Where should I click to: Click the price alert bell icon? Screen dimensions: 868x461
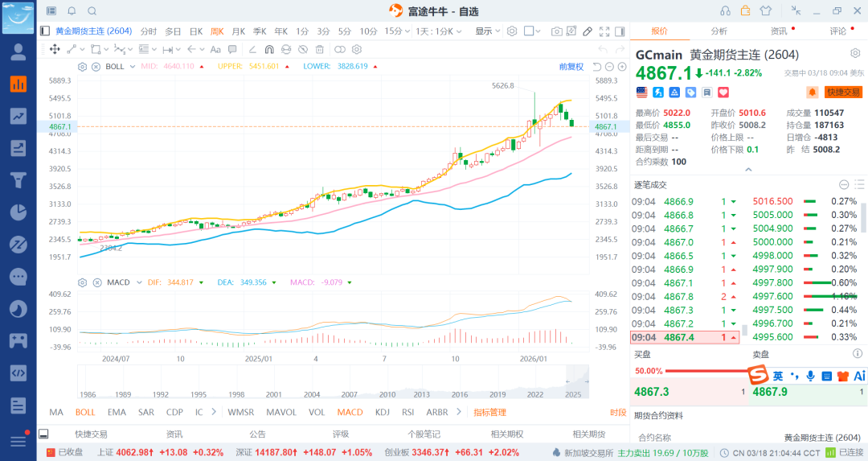[x=813, y=93]
